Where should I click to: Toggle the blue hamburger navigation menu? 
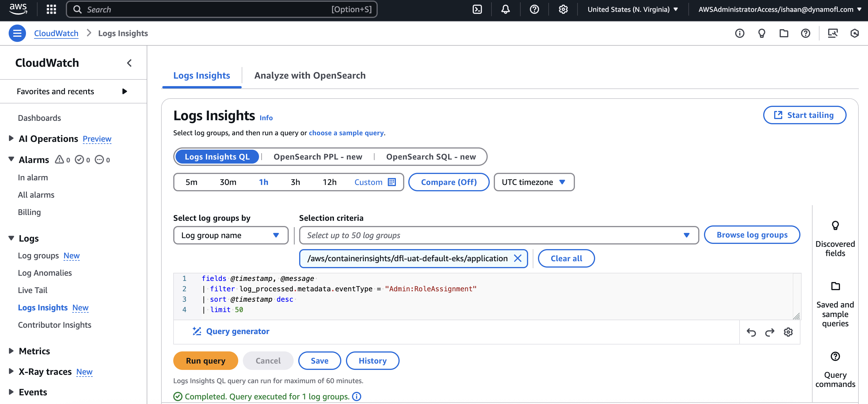[17, 33]
